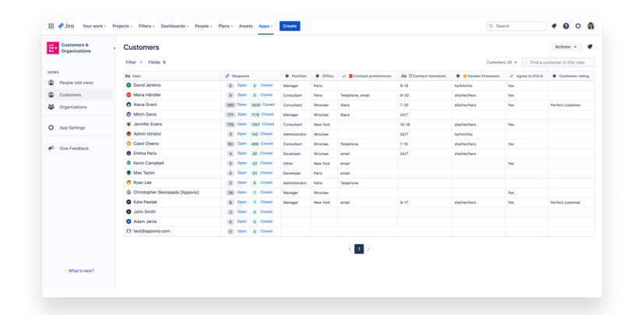This screenshot has height=315, width=644.
Task: Click Alana Grant avatar icon
Action: click(x=128, y=104)
